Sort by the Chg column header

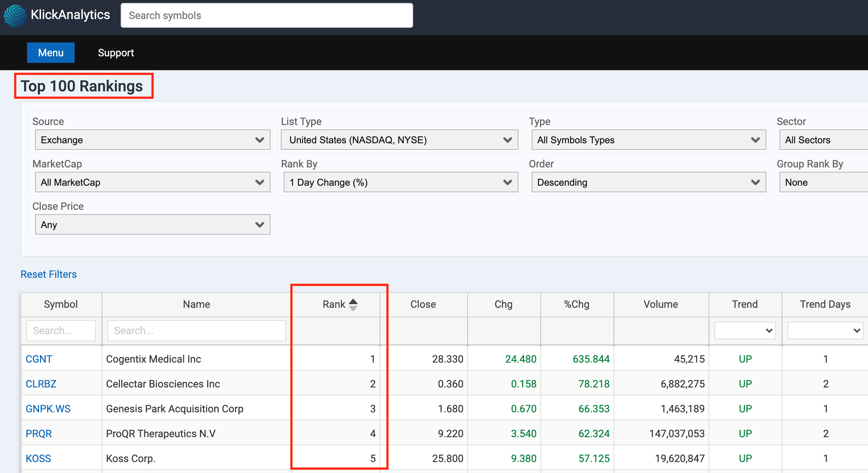pyautogui.click(x=503, y=304)
